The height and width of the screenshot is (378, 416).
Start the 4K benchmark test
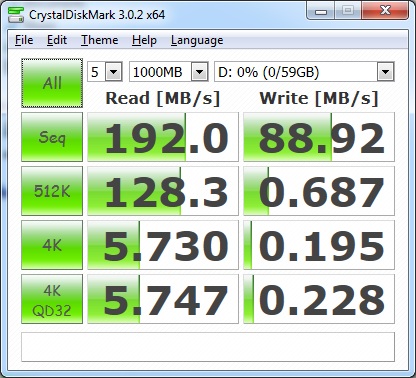click(x=52, y=245)
